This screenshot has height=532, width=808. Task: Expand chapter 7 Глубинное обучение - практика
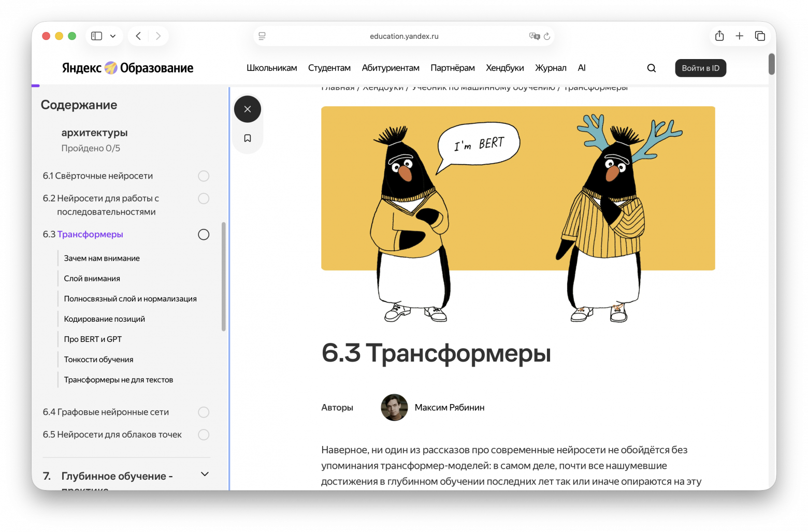[205, 474]
